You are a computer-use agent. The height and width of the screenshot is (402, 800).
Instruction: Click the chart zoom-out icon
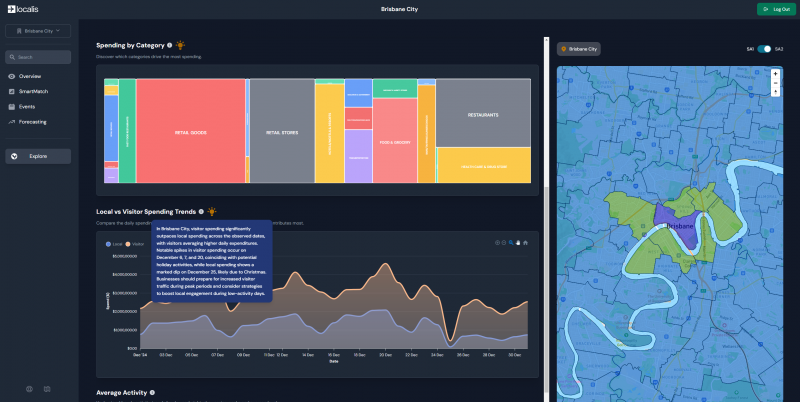tap(504, 243)
